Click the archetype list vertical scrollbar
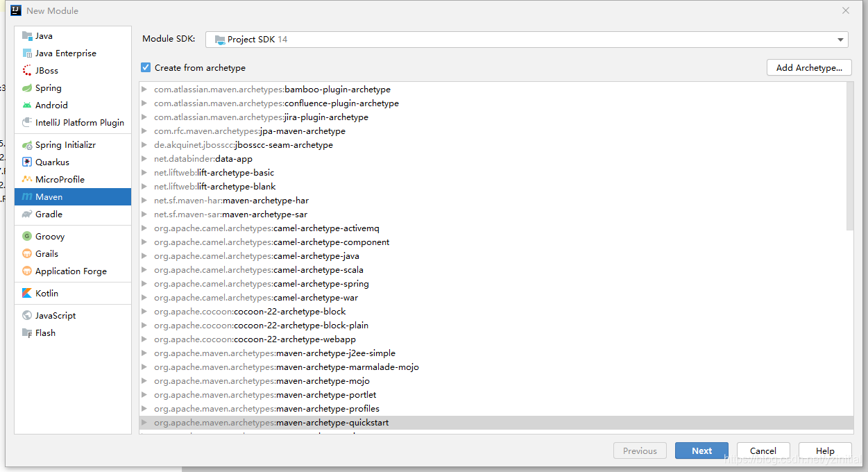The width and height of the screenshot is (868, 472). point(850,156)
